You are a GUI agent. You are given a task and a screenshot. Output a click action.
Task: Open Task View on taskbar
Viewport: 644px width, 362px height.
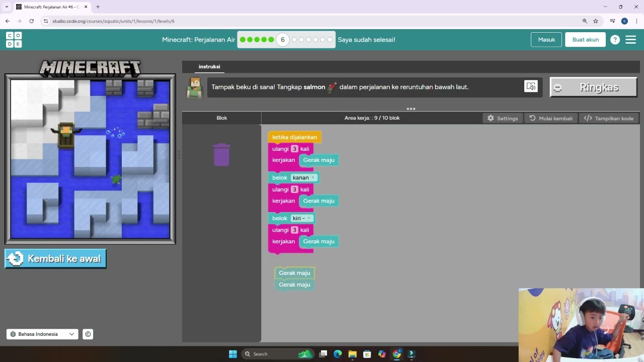pyautogui.click(x=323, y=354)
